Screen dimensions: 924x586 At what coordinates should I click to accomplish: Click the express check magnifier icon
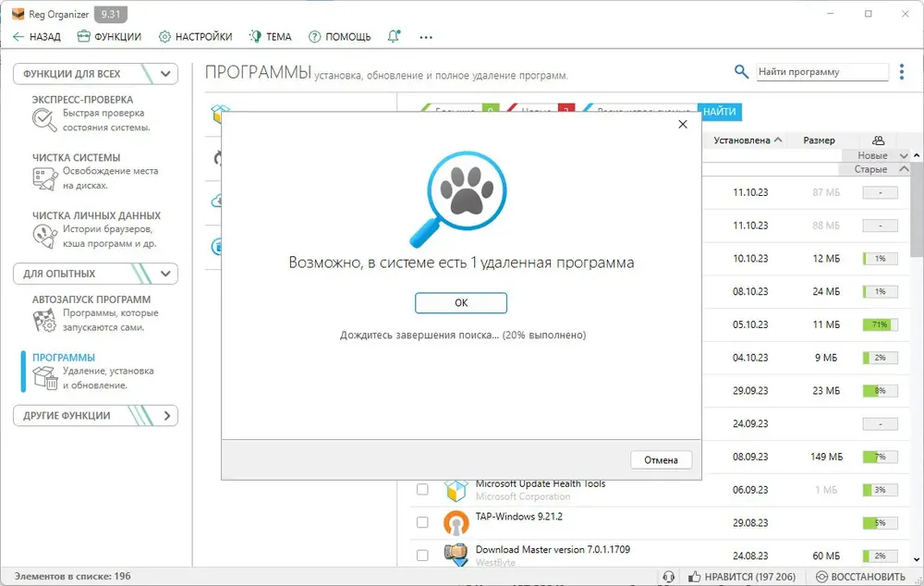pos(44,119)
